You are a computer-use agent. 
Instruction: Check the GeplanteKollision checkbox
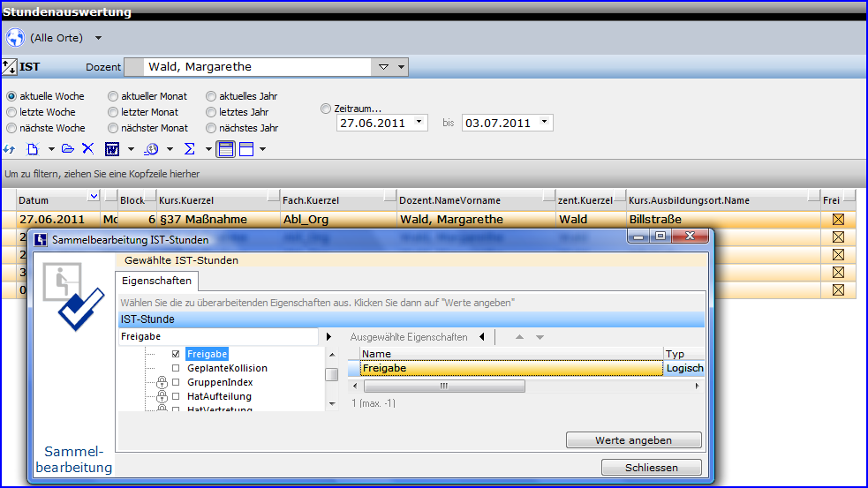[x=176, y=369]
